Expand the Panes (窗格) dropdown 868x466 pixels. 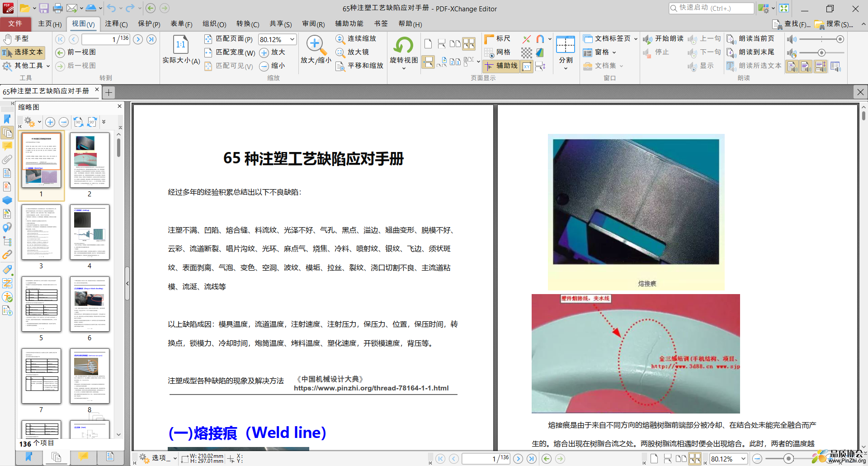(614, 52)
